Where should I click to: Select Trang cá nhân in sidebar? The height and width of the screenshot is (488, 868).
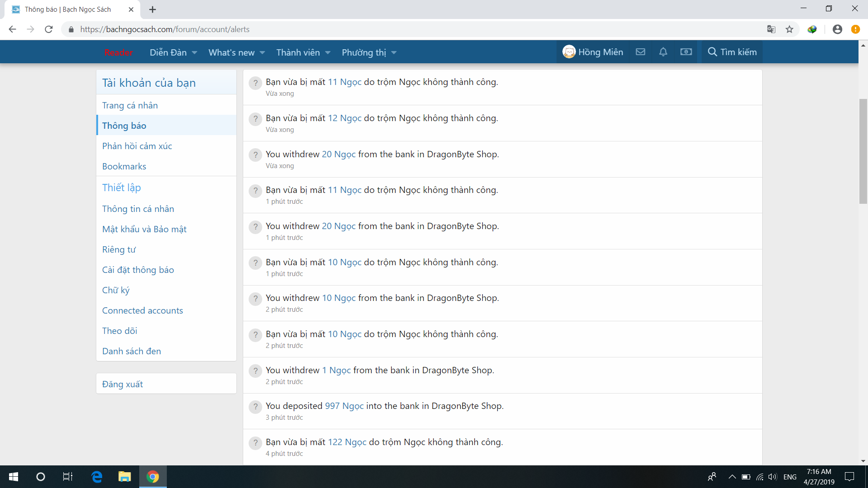click(x=130, y=105)
